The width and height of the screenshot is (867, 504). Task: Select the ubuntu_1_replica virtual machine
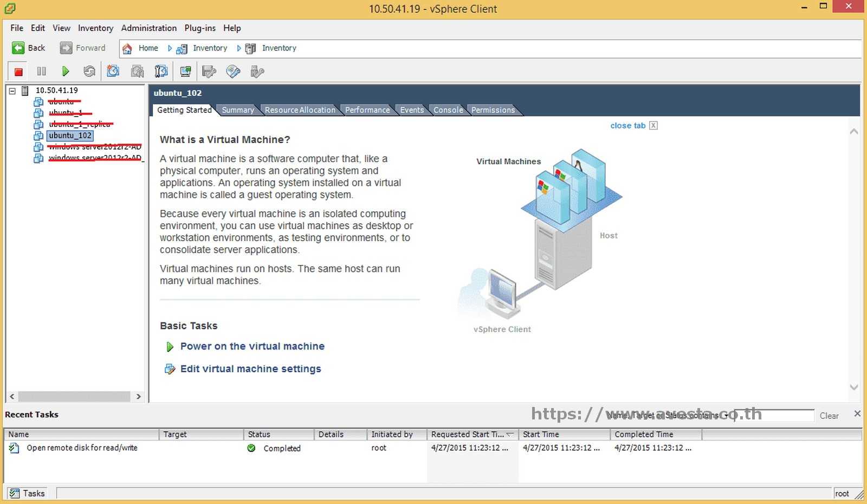point(80,124)
